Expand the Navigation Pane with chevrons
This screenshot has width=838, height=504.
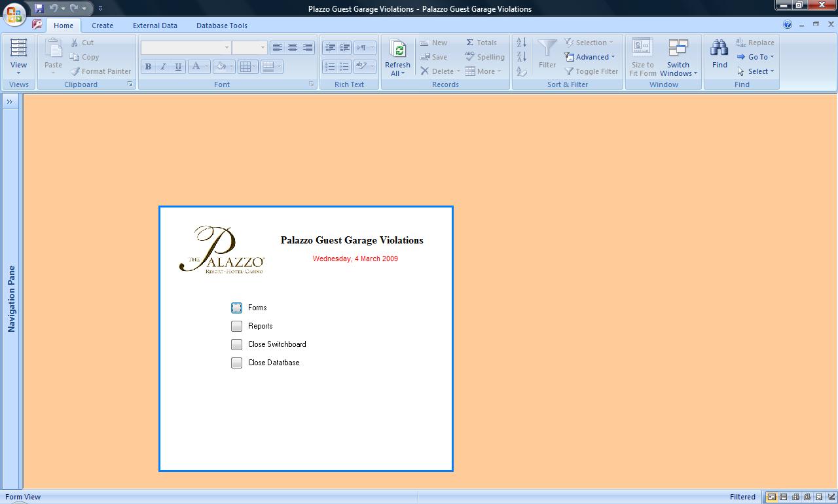[x=10, y=101]
